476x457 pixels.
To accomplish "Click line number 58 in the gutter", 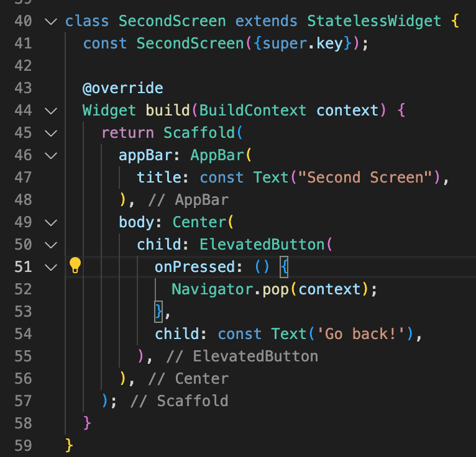I will 22,423.
